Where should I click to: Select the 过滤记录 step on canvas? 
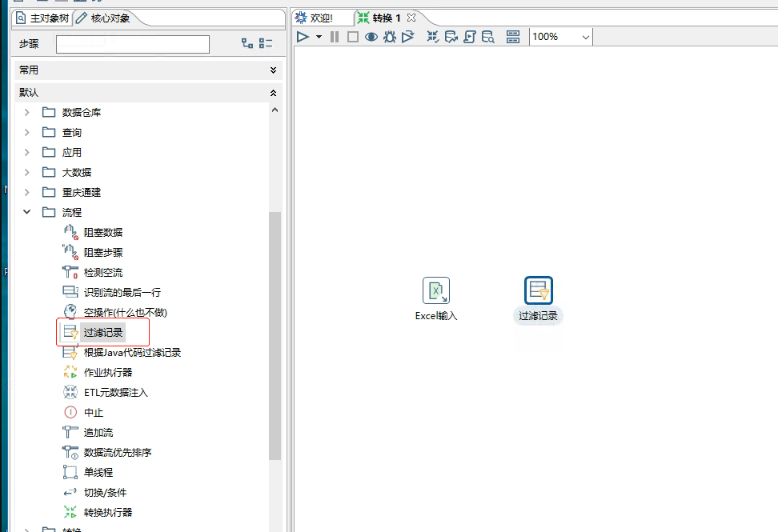539,290
